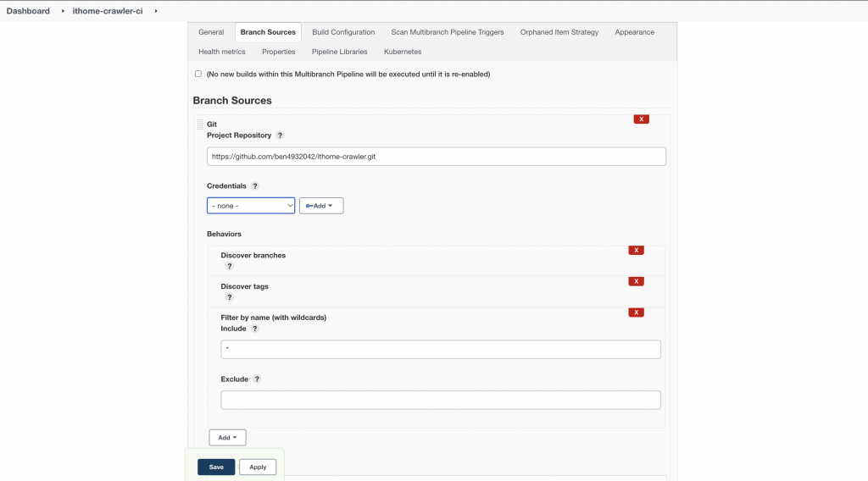868x481 pixels.
Task: Show help for Discover tags behavior
Action: coord(229,297)
